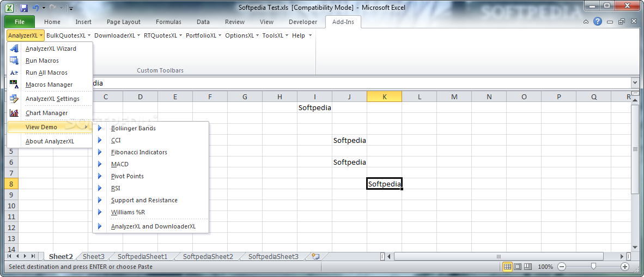This screenshot has width=644, height=277.
Task: Open the ToolsXL dropdown menu
Action: click(275, 36)
